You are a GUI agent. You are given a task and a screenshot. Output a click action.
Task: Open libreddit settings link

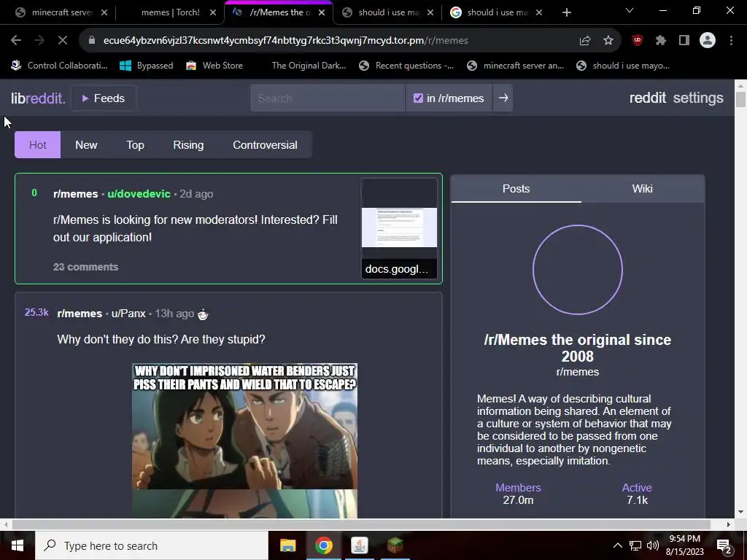coord(698,98)
